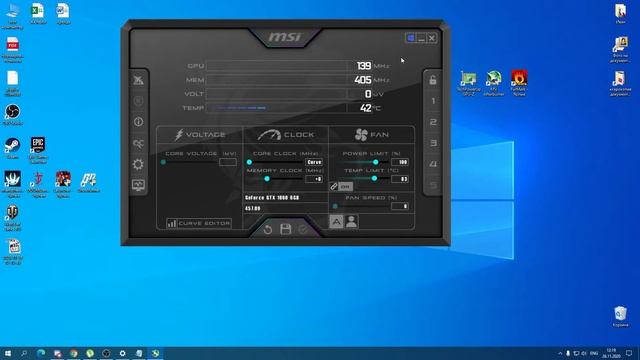Image resolution: width=640 pixels, height=360 pixels.
Task: Launch the OC Scanner in Afterburner sidebar
Action: (x=138, y=143)
